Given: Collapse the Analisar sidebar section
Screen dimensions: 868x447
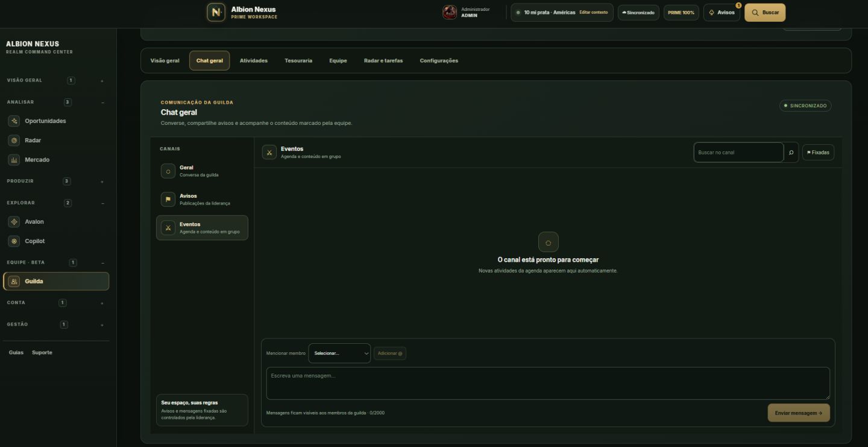Looking at the screenshot, I should coord(102,103).
